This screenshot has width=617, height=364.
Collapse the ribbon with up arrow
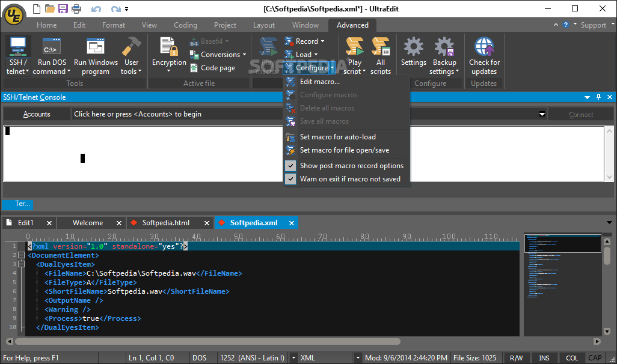[556, 25]
